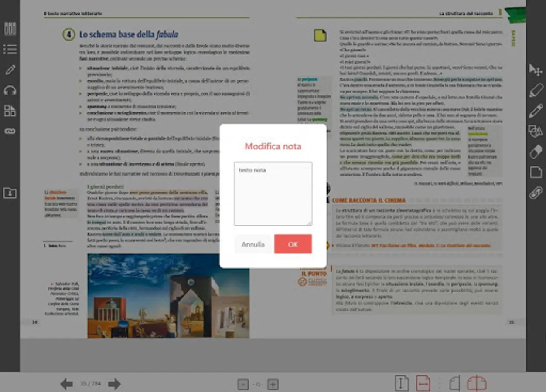Select the pencil drawing tool in right toolbar
This screenshot has height=392, width=546.
coord(536,111)
